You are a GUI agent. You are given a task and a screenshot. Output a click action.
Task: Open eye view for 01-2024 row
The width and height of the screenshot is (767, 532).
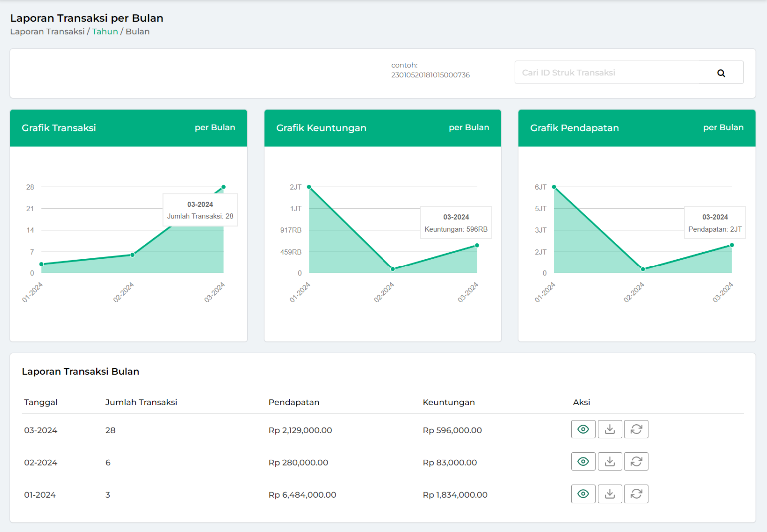pos(583,494)
